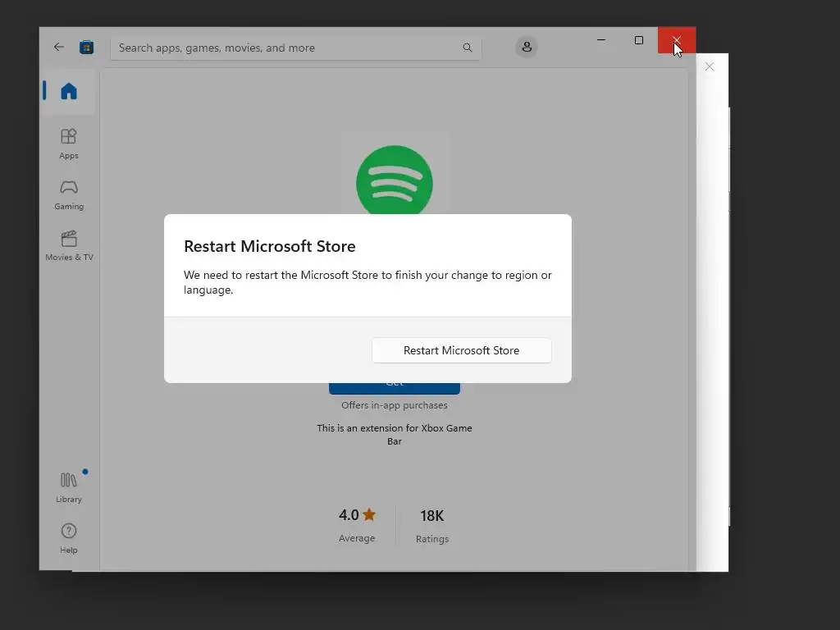
Task: Close the Microsoft Store window
Action: click(677, 40)
